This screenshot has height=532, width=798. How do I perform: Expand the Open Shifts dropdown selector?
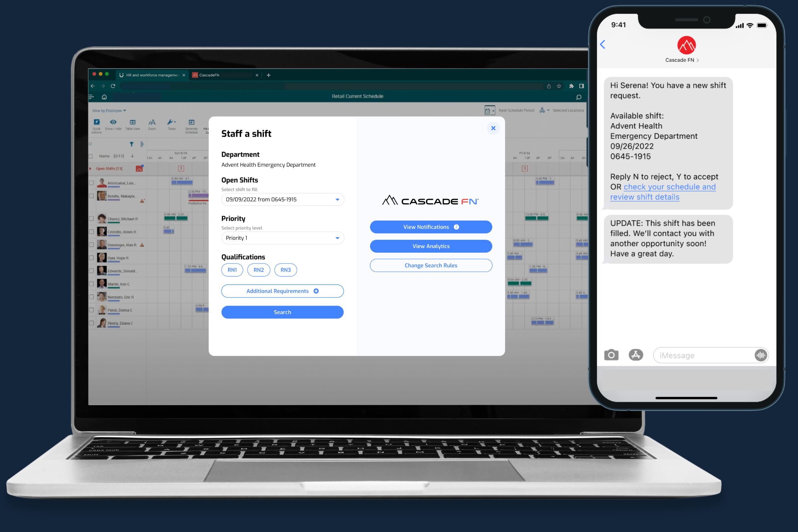pos(337,198)
